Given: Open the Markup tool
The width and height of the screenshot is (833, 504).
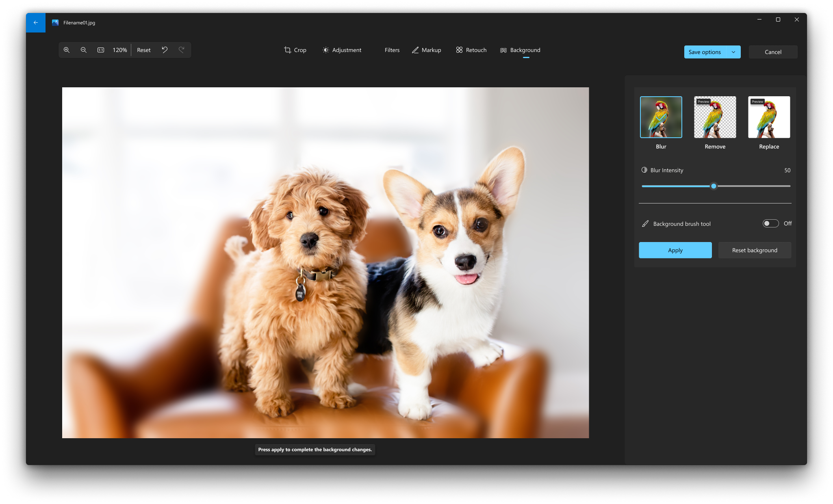Looking at the screenshot, I should 426,50.
